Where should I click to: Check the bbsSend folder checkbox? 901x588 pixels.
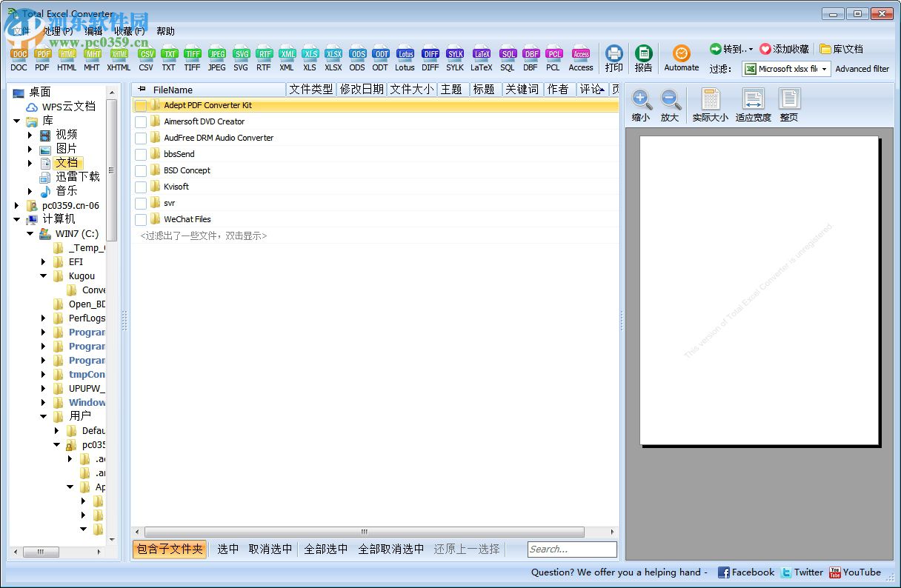click(x=141, y=153)
